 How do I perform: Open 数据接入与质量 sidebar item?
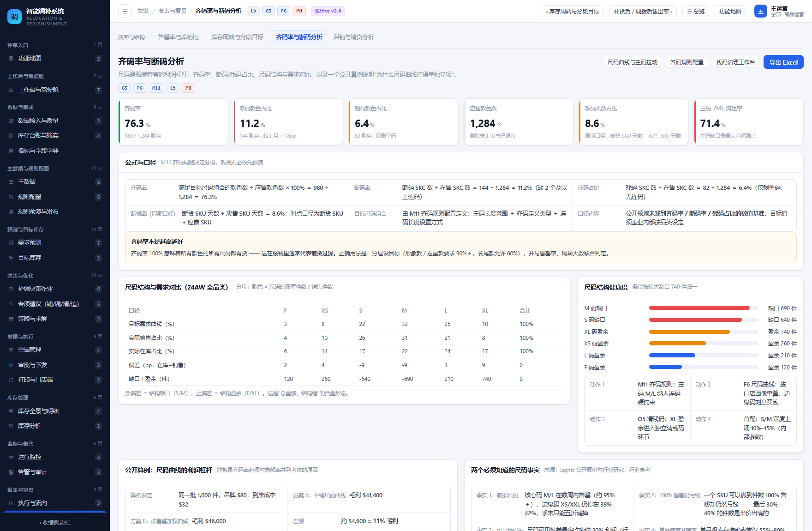(x=55, y=121)
